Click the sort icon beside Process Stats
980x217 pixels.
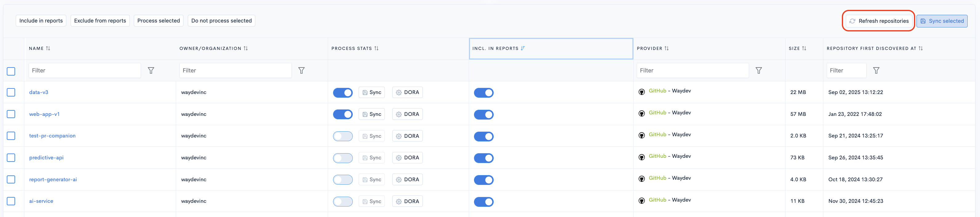pyautogui.click(x=376, y=49)
